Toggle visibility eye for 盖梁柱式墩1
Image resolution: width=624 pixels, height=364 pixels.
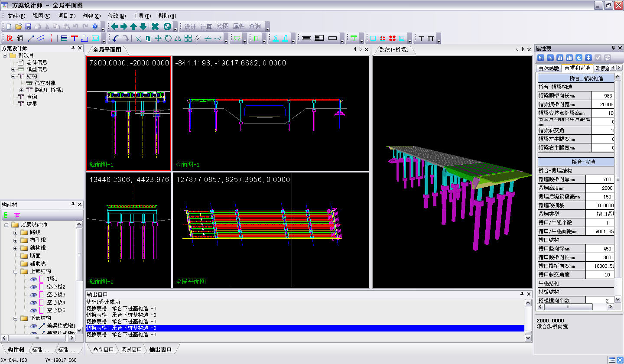(x=33, y=326)
